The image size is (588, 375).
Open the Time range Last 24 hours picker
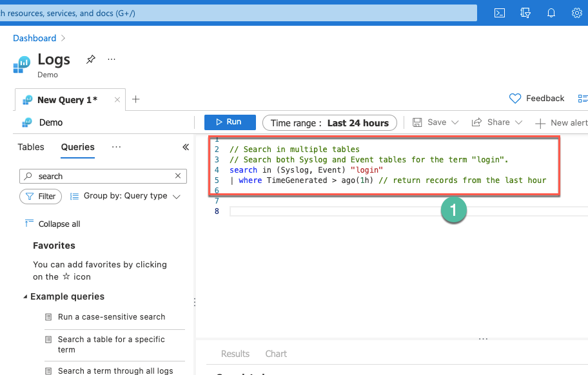329,123
